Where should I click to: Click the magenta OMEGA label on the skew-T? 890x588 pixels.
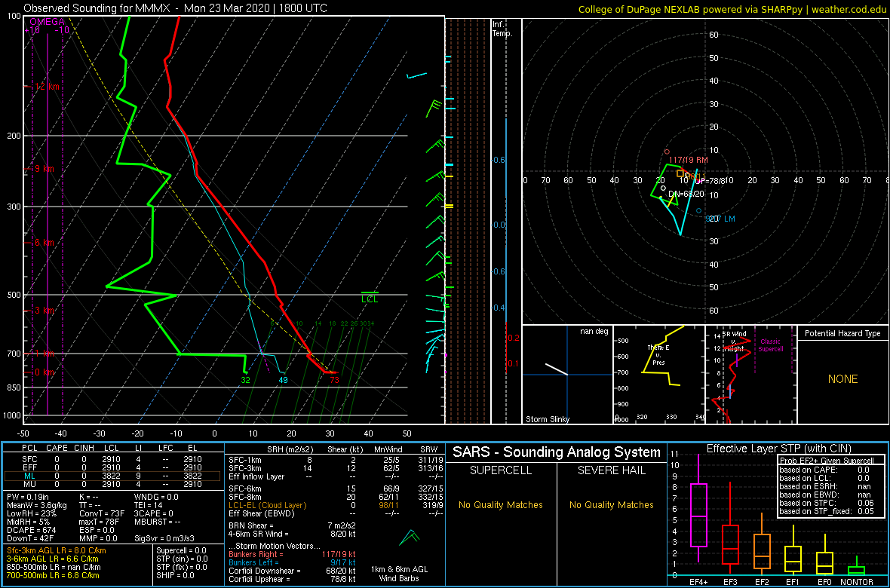tap(45, 22)
